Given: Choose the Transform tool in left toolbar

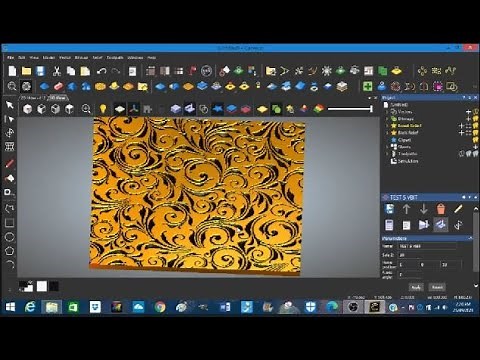Looking at the screenshot, I should coord(10,133).
